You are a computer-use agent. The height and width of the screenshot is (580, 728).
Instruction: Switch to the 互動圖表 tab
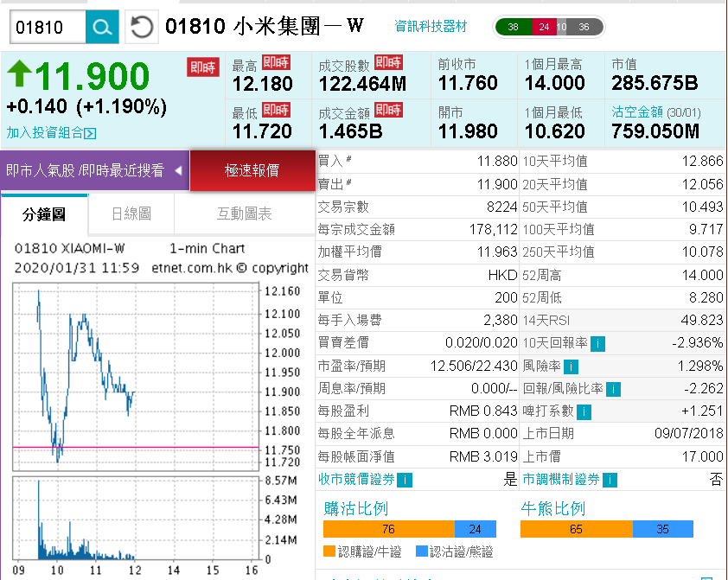pyautogui.click(x=244, y=214)
